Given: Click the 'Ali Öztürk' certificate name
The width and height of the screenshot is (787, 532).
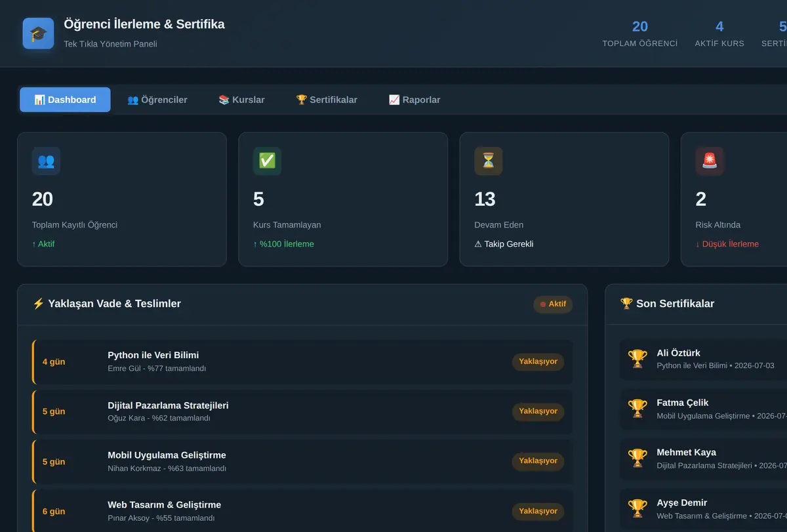Looking at the screenshot, I should tap(679, 353).
